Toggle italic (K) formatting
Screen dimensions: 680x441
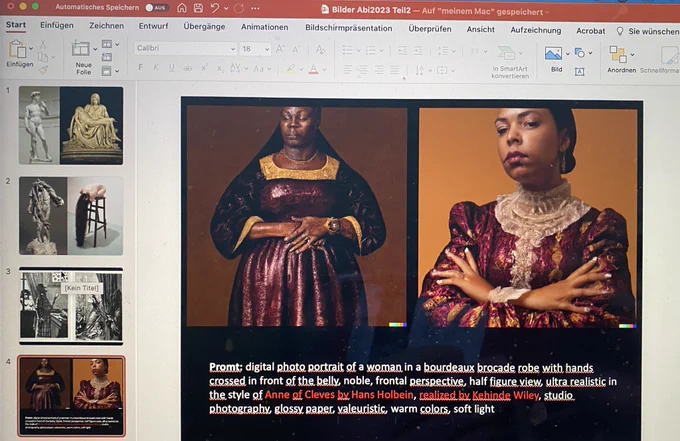[x=156, y=67]
